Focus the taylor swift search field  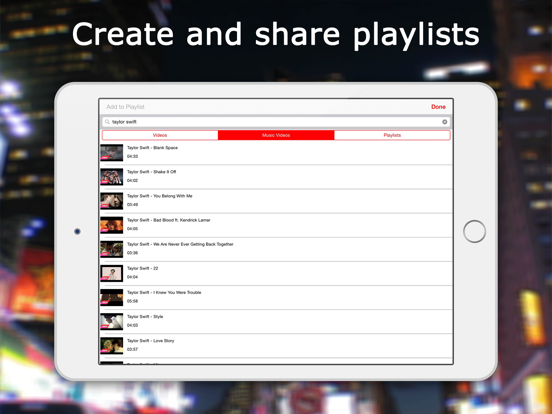(276, 122)
